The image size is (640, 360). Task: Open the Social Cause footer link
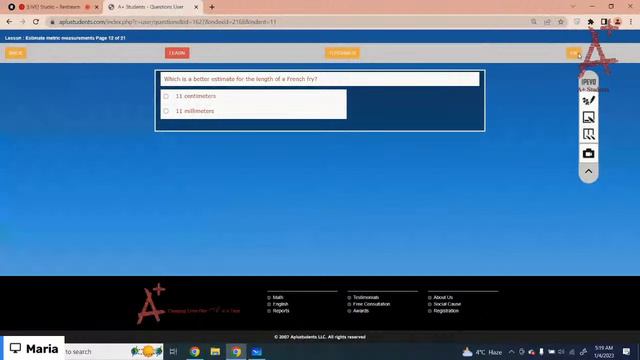[x=447, y=304]
